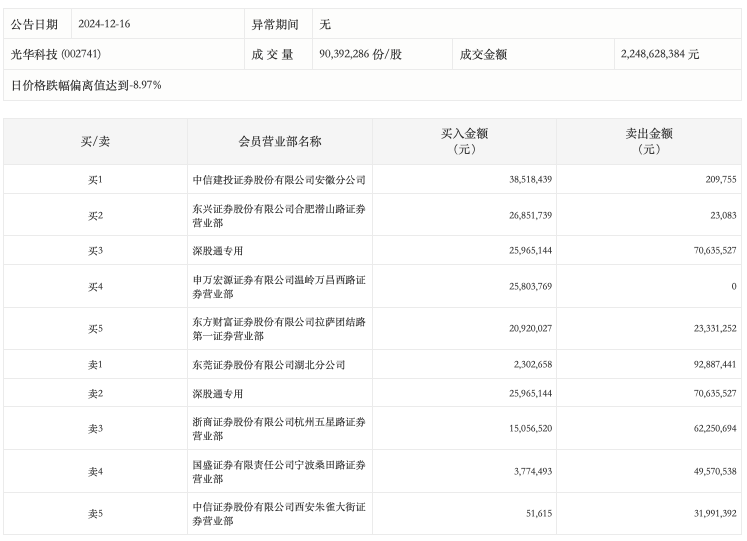The width and height of the screenshot is (747, 541).
Task: Open 浙商证券杭州五星路证券营业部 entry
Action: point(279,429)
